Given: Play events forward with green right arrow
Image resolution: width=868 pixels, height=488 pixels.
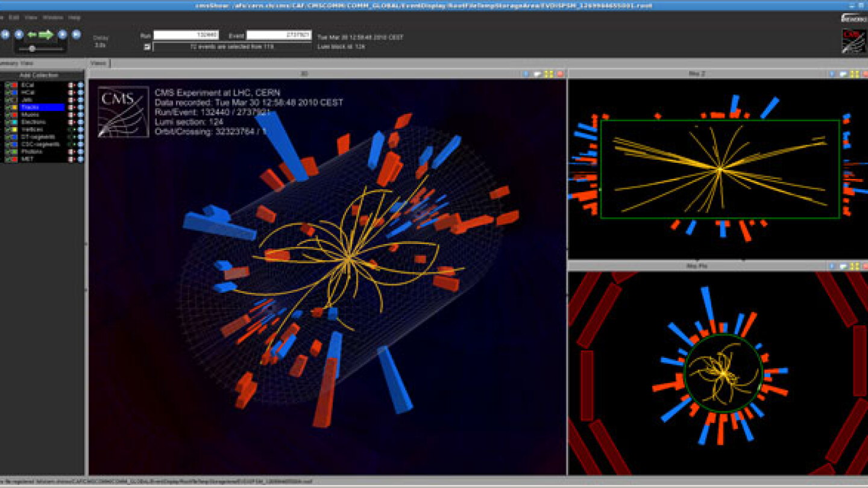Looking at the screenshot, I should coord(46,34).
